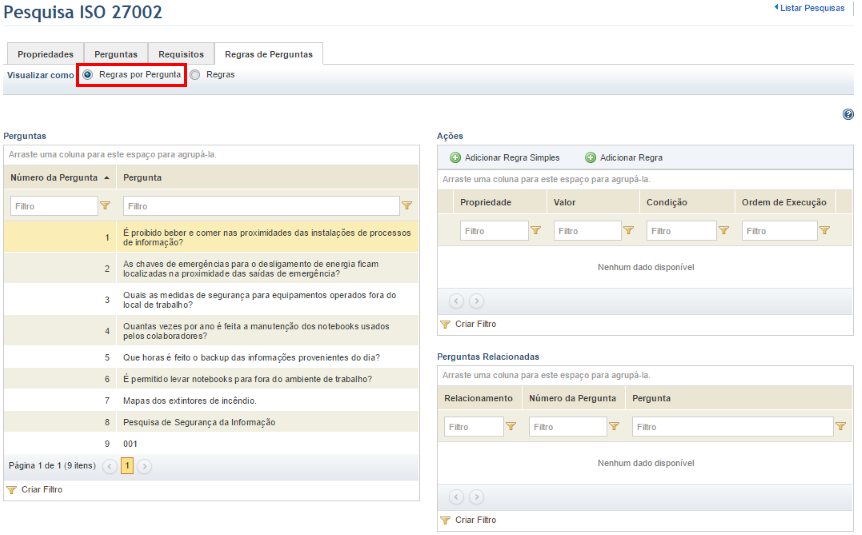This screenshot has width=862, height=535.
Task: Open the help question mark icon
Action: (848, 114)
